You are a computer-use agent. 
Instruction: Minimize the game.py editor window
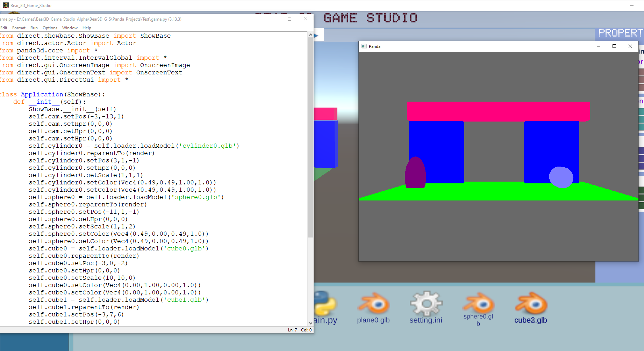click(x=274, y=19)
